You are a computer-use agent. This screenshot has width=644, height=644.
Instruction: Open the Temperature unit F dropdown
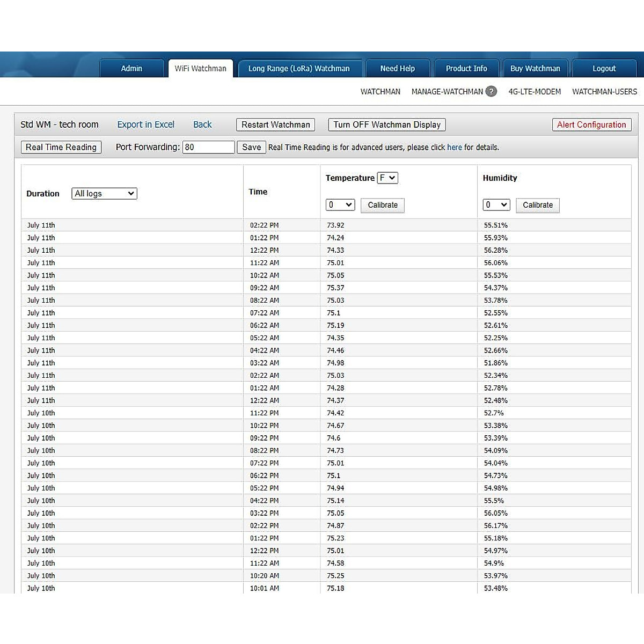[x=387, y=178]
